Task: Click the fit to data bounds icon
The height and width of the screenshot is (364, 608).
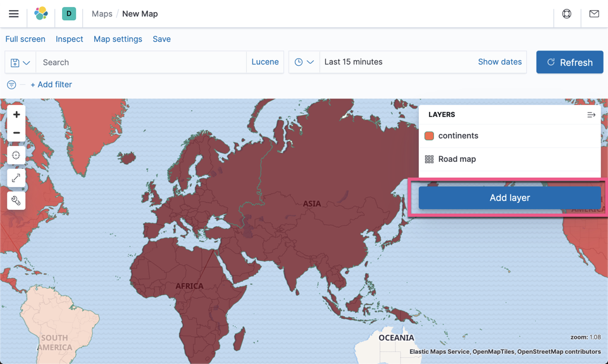Action: tap(16, 155)
